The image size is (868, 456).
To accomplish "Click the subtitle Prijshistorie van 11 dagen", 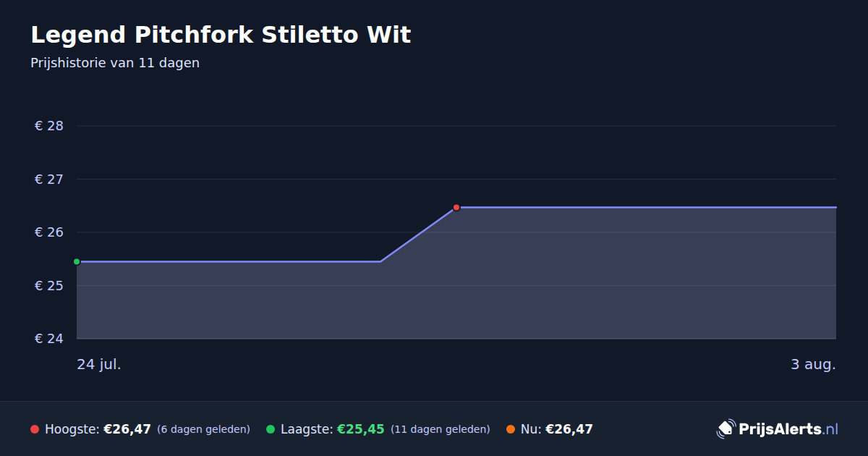I will [x=115, y=63].
